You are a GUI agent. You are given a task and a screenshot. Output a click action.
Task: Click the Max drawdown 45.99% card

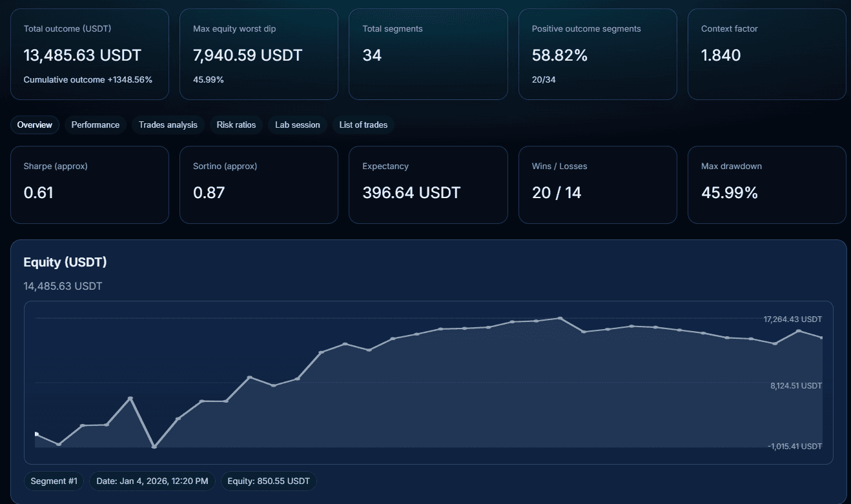point(766,185)
